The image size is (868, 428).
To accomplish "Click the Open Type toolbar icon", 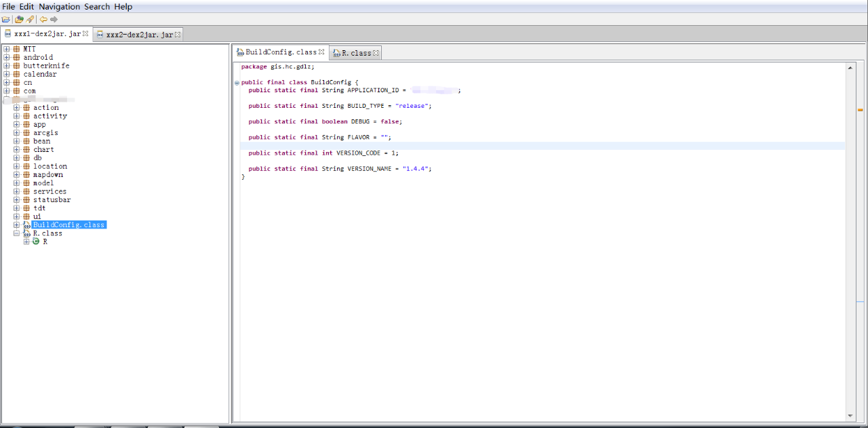I will 19,19.
